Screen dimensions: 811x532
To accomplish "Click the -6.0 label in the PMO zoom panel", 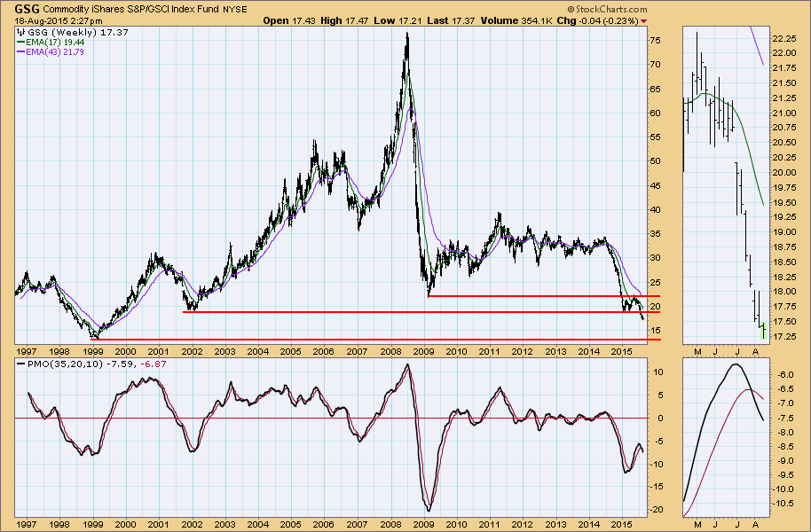I will coord(787,374).
